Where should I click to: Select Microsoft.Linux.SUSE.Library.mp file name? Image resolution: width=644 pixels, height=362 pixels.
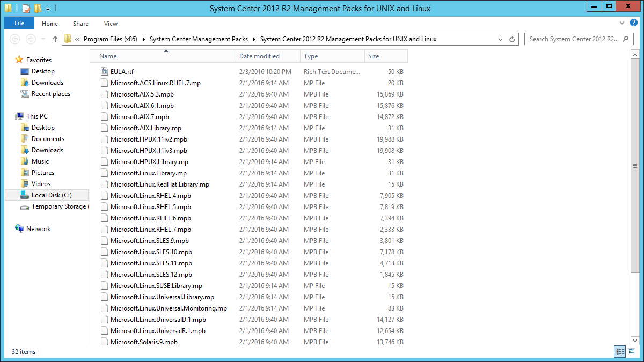(x=156, y=286)
